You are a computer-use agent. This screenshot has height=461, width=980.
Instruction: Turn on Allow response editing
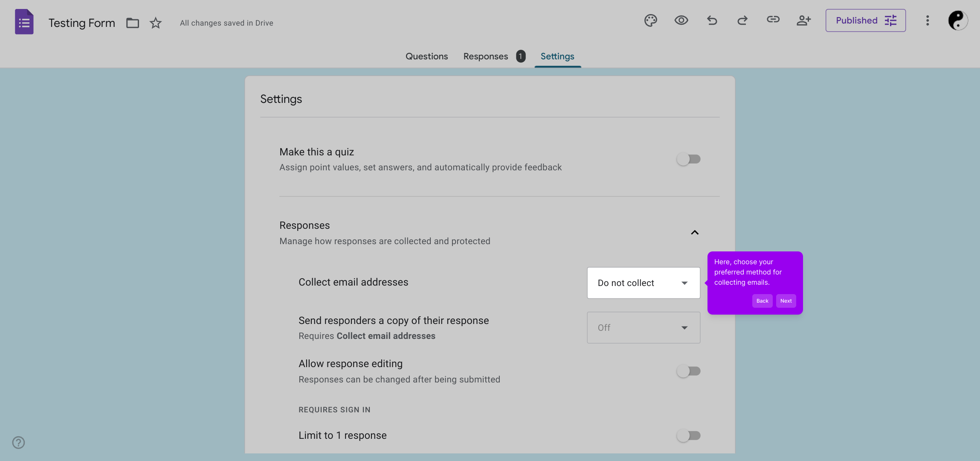pos(688,371)
